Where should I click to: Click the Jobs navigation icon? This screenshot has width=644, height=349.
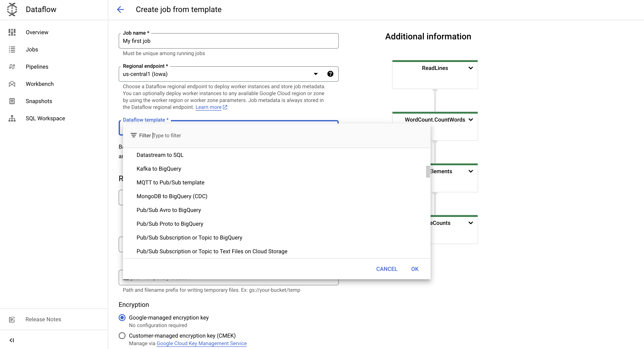12,49
